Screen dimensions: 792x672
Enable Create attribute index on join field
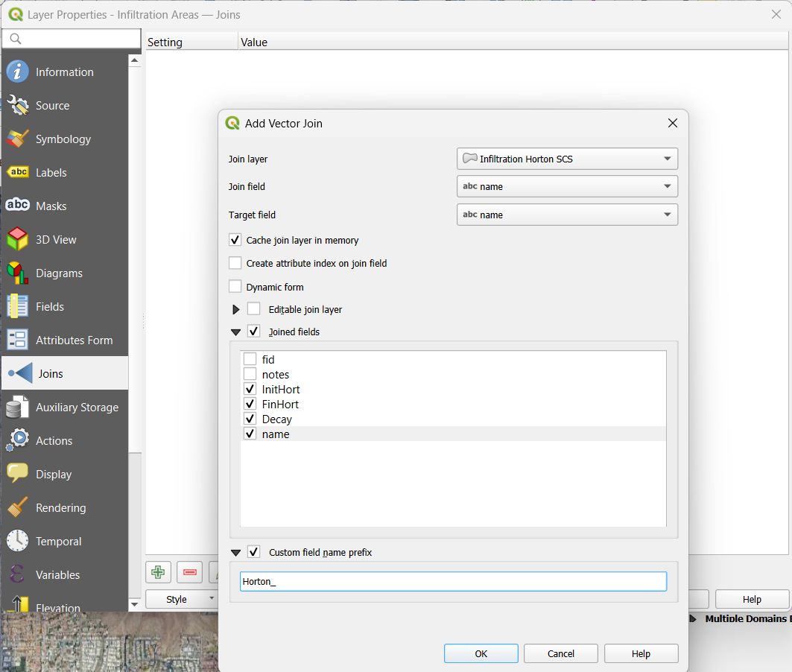(235, 263)
